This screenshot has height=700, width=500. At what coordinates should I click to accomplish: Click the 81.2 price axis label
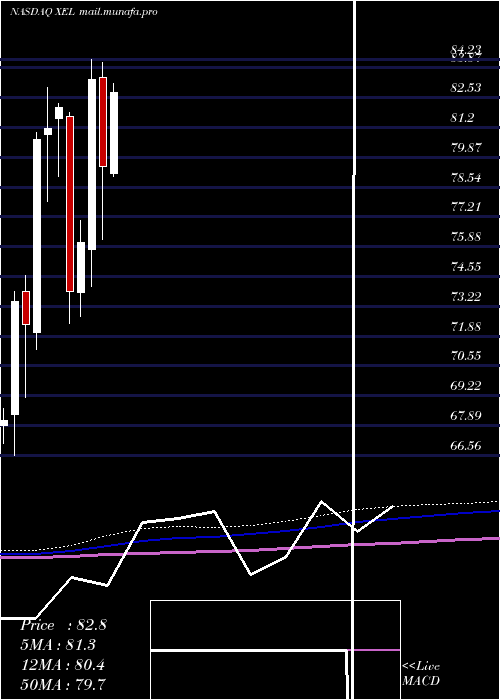pos(462,118)
